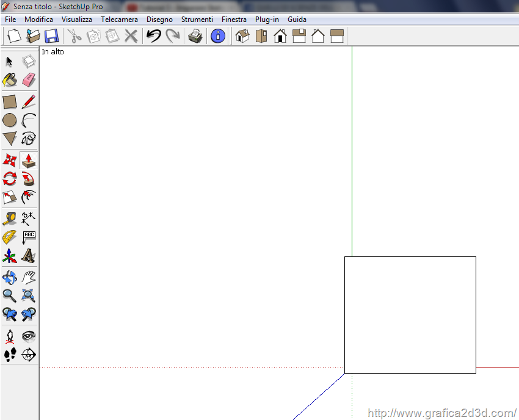519x420 pixels.
Task: Open the Disegno menu
Action: [159, 20]
